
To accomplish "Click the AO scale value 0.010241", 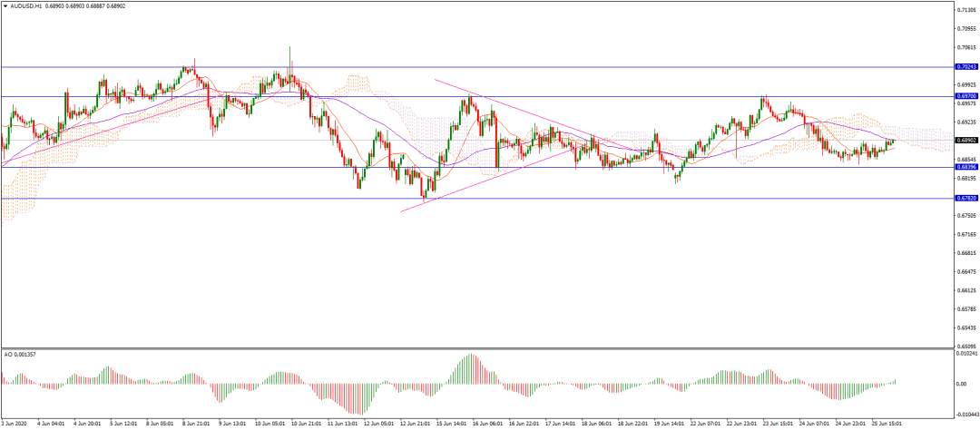I will [966, 353].
